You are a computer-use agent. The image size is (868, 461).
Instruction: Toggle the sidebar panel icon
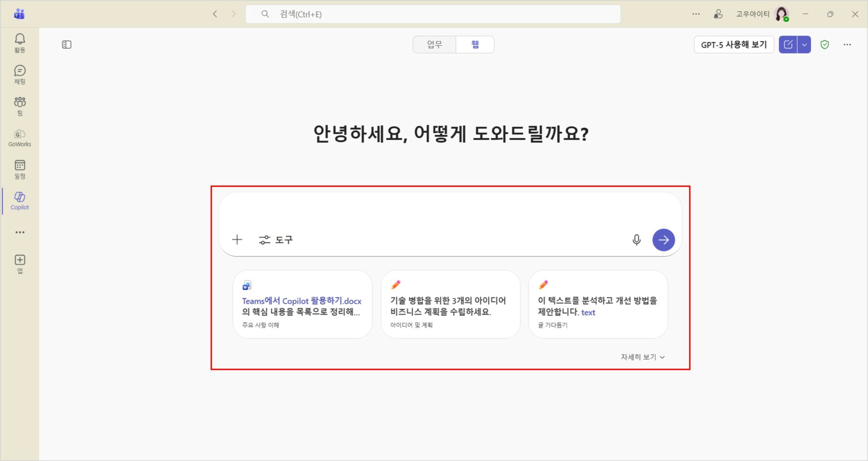[67, 45]
